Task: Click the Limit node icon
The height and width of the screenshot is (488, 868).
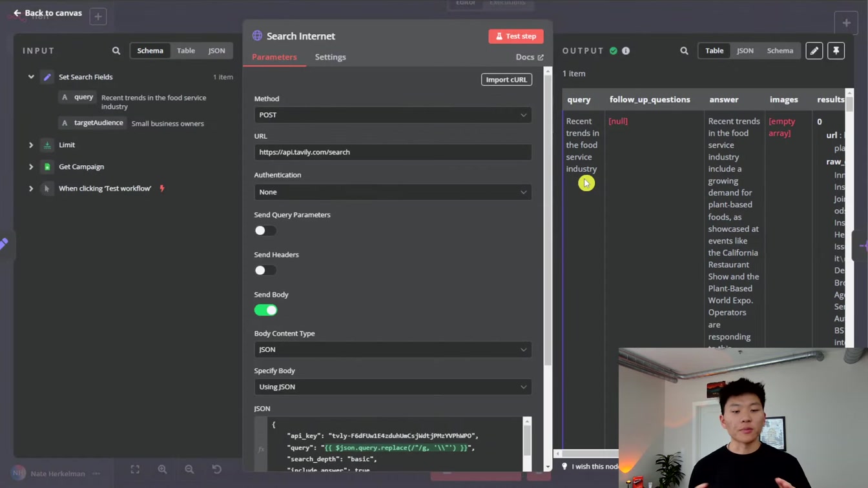Action: point(47,145)
